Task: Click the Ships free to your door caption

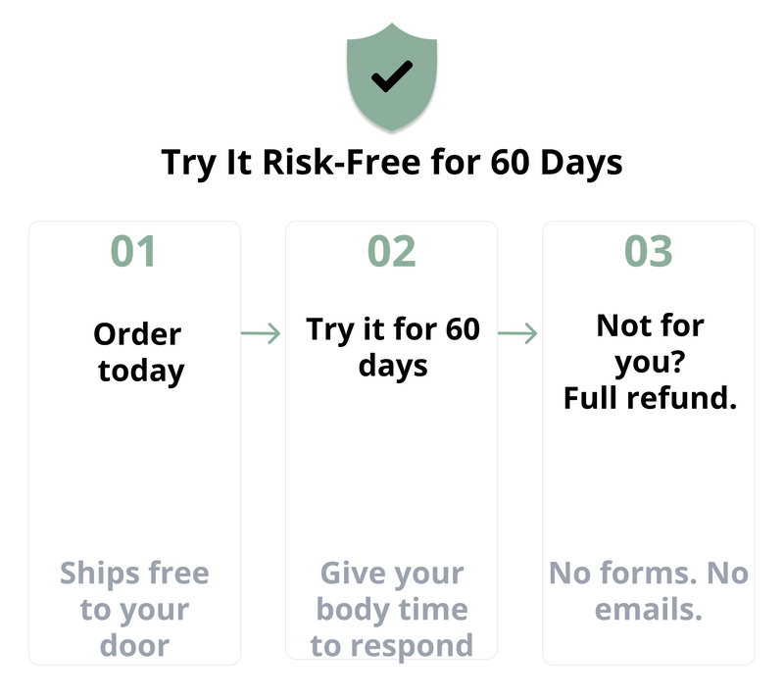Action: point(134,609)
